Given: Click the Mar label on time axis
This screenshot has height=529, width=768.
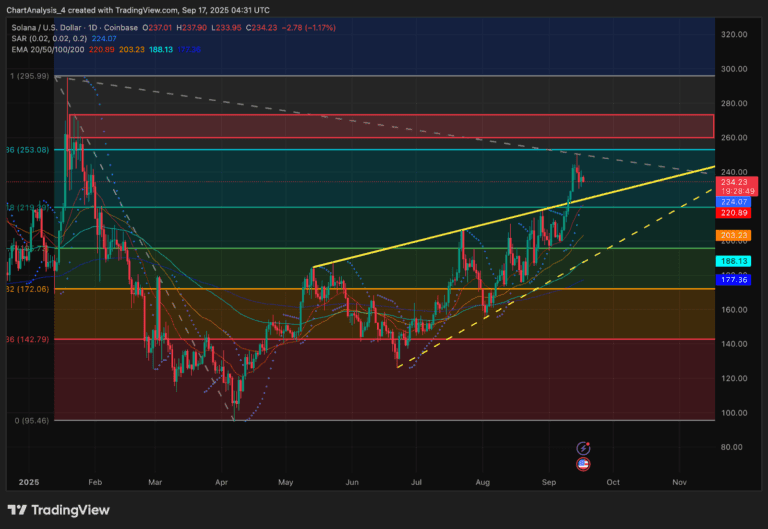Looking at the screenshot, I should click(x=155, y=482).
